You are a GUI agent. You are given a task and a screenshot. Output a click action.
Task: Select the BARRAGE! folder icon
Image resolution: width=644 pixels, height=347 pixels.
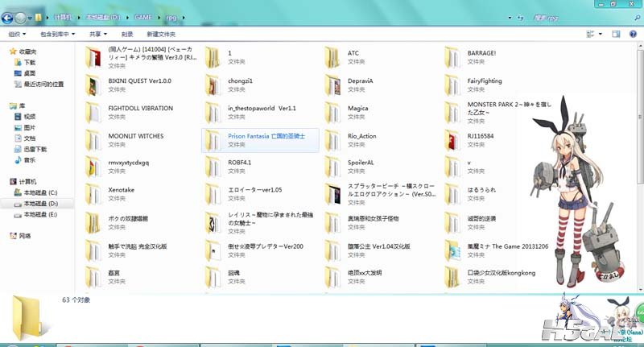click(453, 57)
